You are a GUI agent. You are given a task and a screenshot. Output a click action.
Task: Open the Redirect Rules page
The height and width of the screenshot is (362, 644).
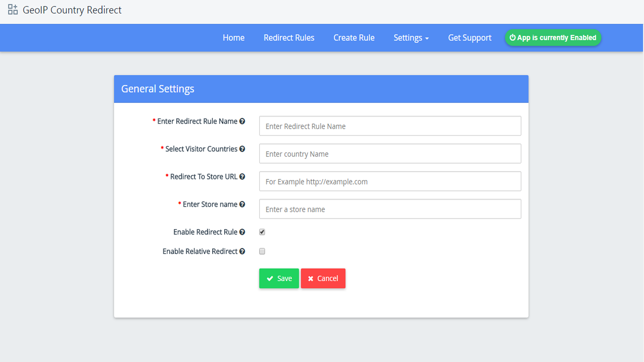pyautogui.click(x=289, y=38)
